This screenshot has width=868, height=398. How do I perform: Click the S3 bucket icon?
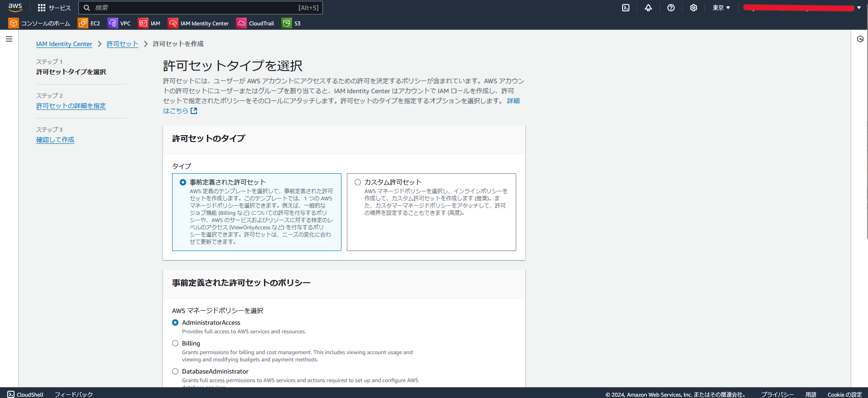[287, 23]
